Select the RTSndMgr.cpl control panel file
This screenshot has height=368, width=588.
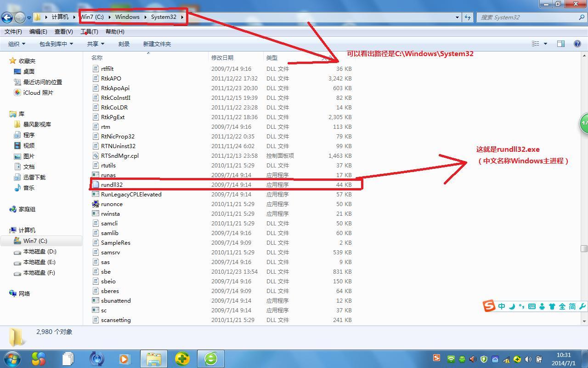(119, 155)
